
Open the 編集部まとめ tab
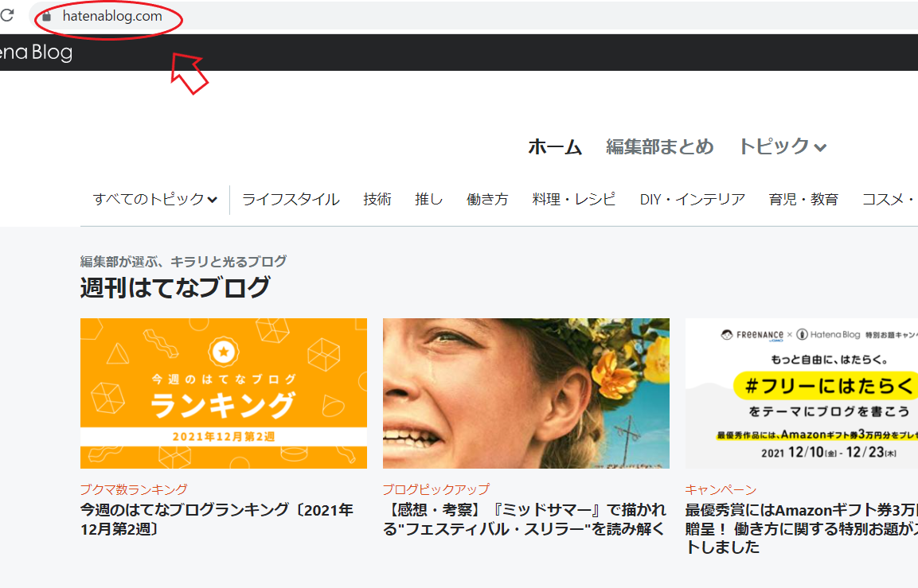660,146
